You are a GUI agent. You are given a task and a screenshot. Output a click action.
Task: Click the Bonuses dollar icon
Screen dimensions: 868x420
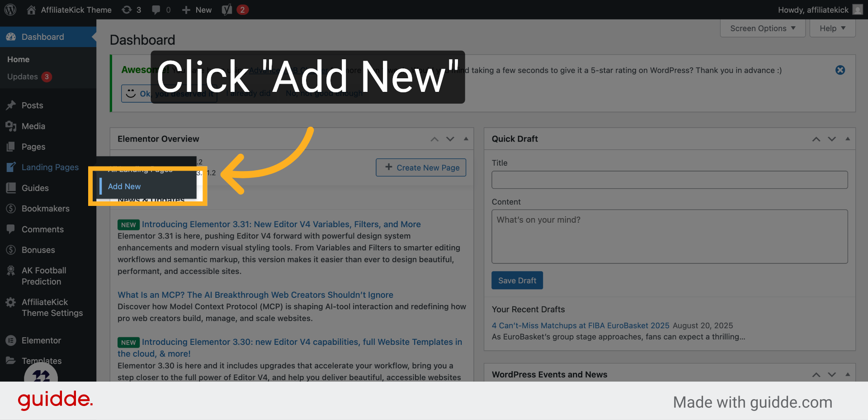pos(11,250)
